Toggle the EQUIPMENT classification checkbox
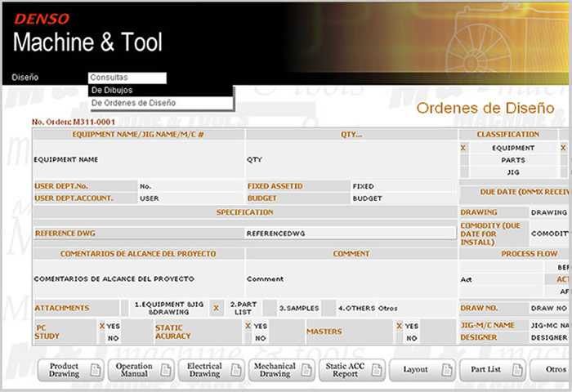The height and width of the screenshot is (392, 572). click(x=463, y=149)
